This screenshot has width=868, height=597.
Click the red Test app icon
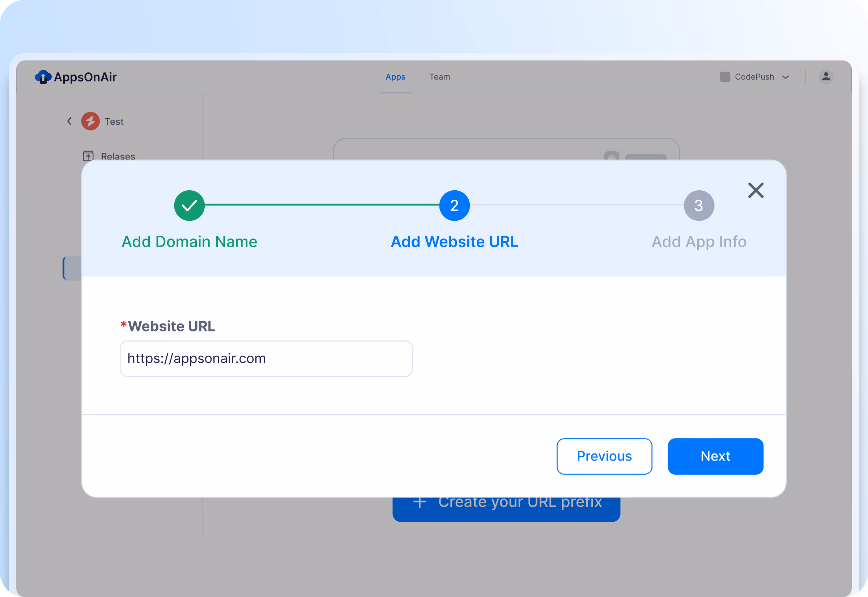click(90, 121)
